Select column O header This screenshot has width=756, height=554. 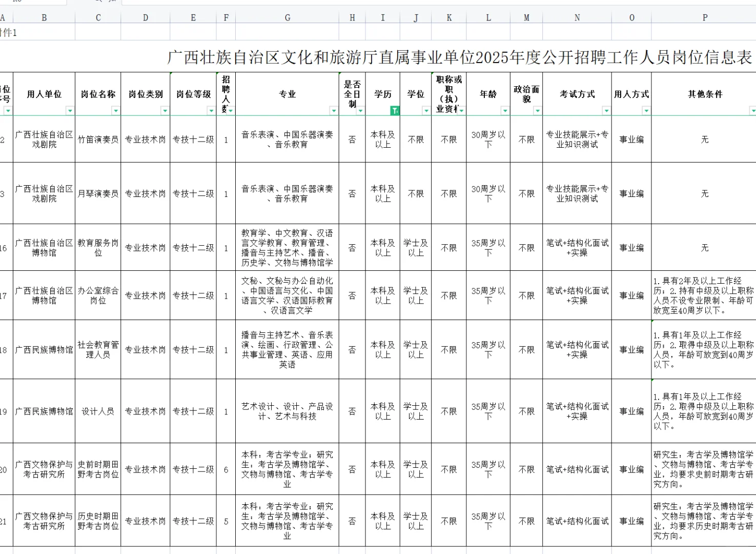pyautogui.click(x=631, y=17)
